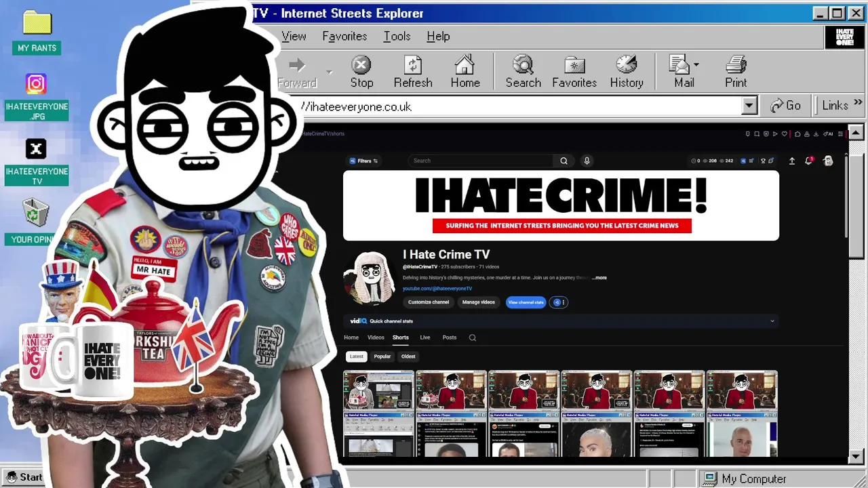Open the first Shorts video thumbnail
The width and height of the screenshot is (868, 488).
pos(378,413)
